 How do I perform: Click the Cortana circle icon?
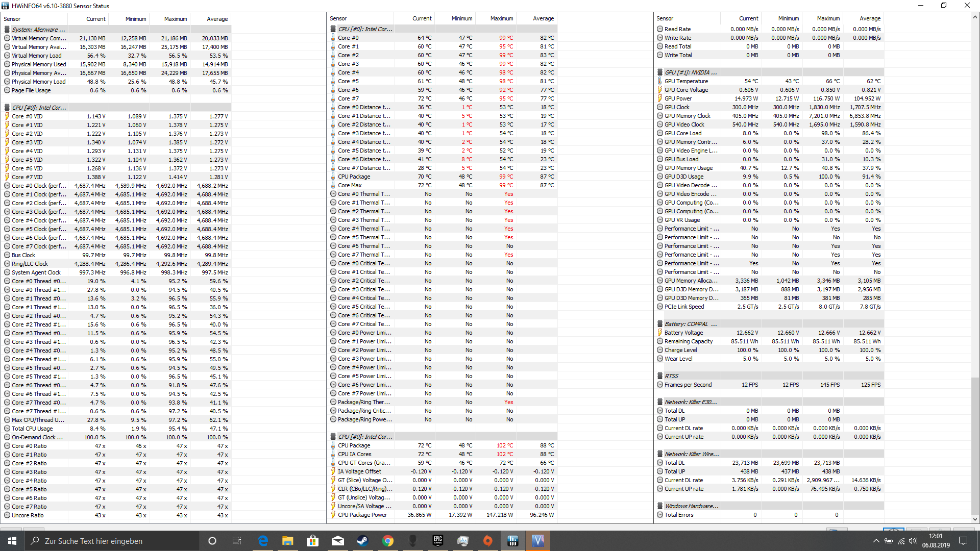click(x=212, y=541)
